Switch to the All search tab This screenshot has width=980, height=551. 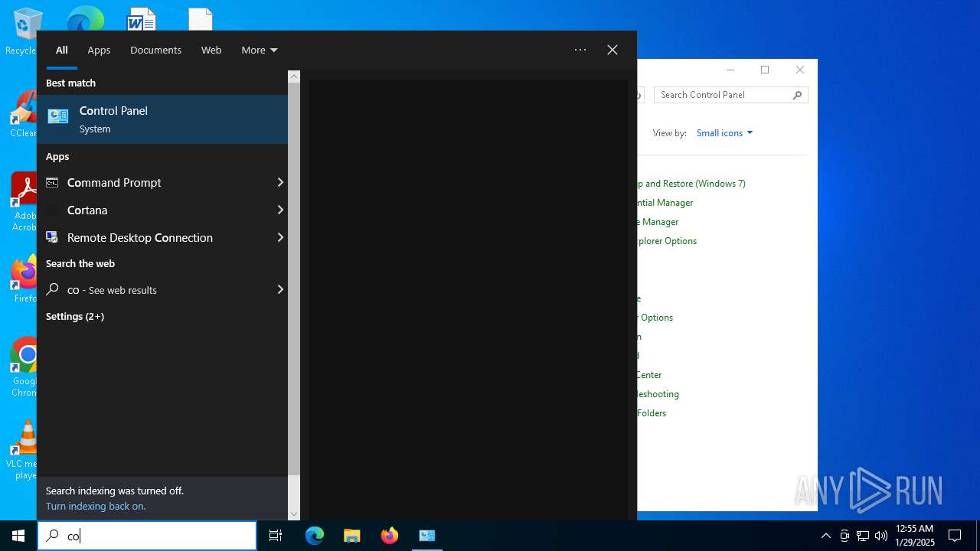(x=62, y=50)
